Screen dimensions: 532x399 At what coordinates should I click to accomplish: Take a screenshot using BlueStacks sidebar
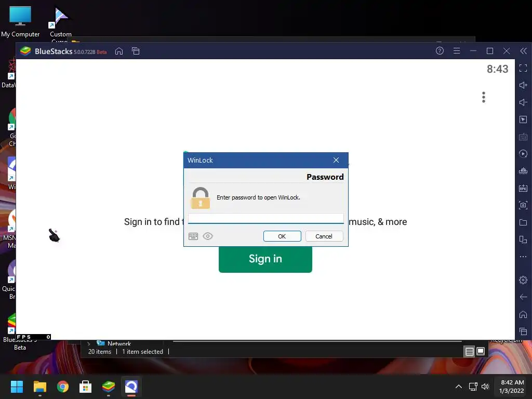coord(523,205)
